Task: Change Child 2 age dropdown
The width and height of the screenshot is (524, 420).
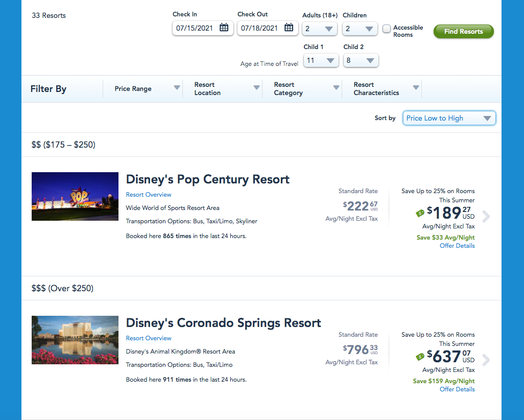Action: (361, 61)
